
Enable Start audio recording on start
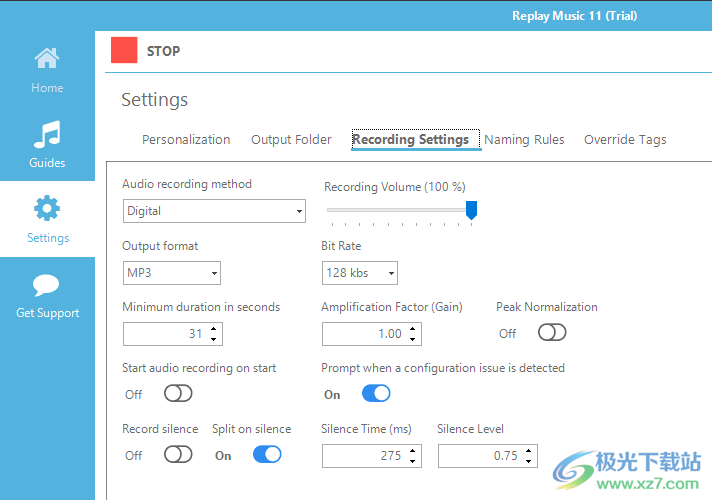click(178, 393)
